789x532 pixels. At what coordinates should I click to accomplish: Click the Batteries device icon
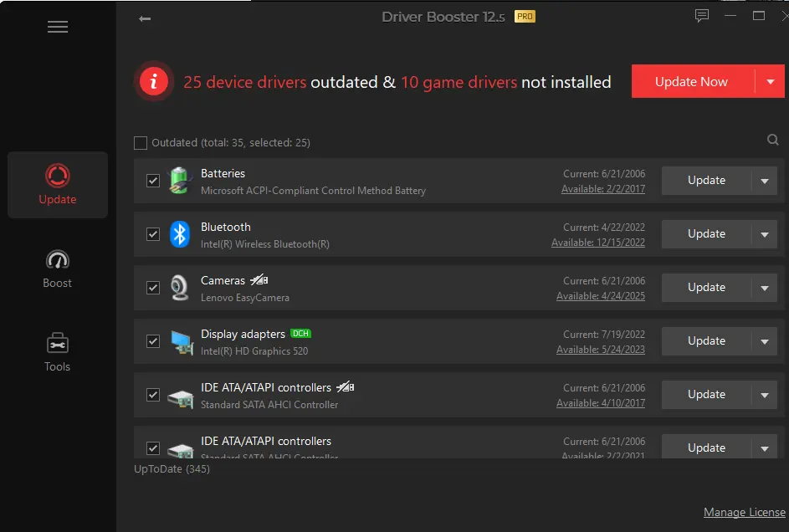click(180, 181)
